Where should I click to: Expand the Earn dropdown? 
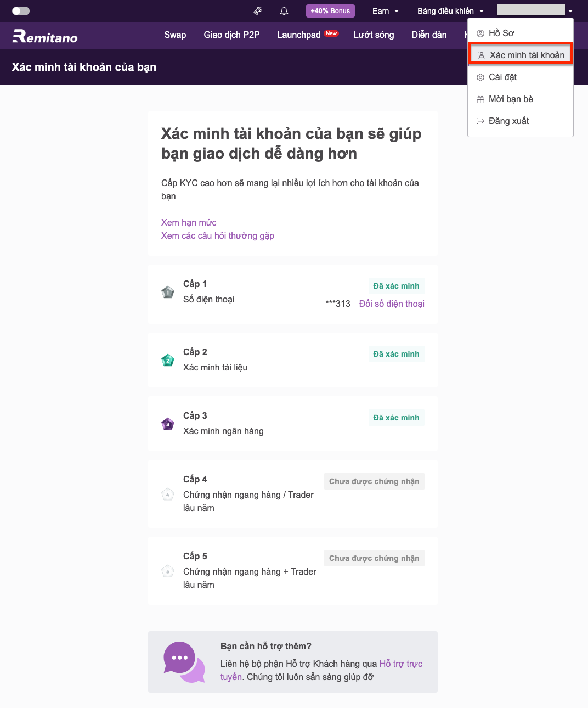tap(386, 11)
